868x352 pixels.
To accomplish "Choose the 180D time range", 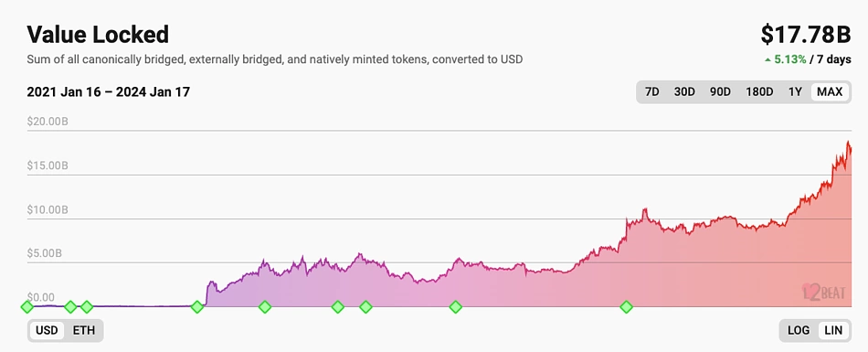I will click(759, 92).
